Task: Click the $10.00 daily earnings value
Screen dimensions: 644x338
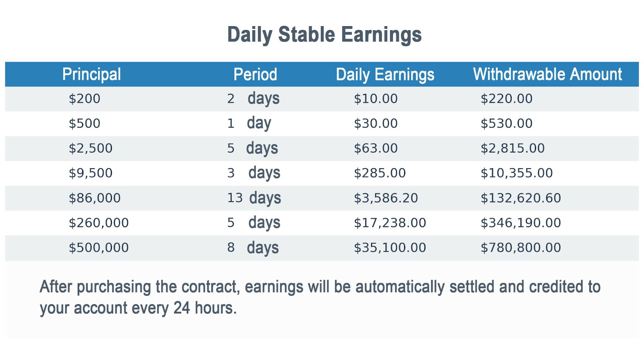Action: [x=376, y=99]
